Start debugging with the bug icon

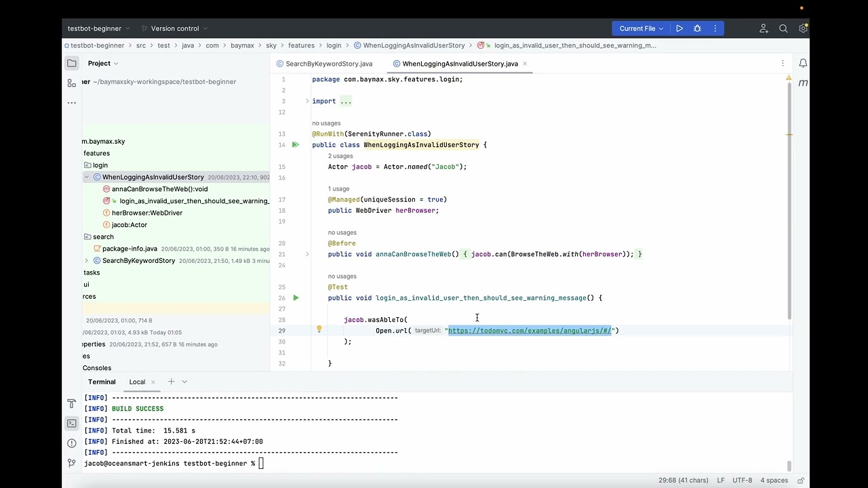pos(697,28)
